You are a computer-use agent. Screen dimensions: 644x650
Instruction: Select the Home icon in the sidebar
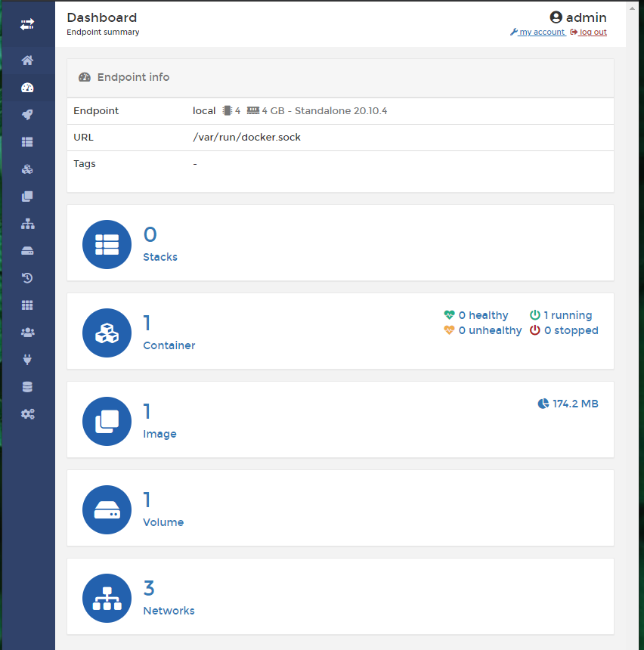click(27, 60)
